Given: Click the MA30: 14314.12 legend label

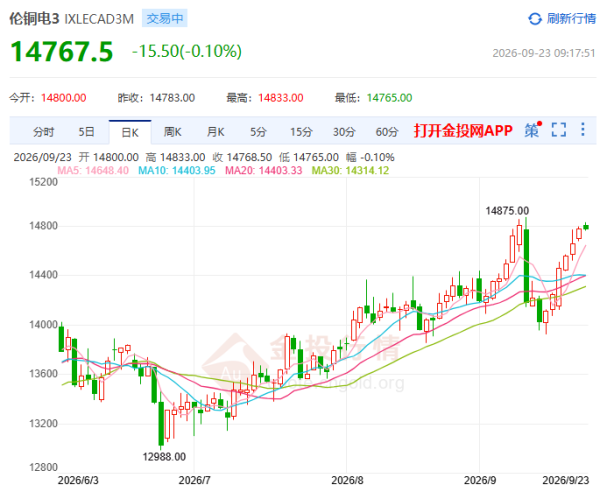Looking at the screenshot, I should click(350, 170).
